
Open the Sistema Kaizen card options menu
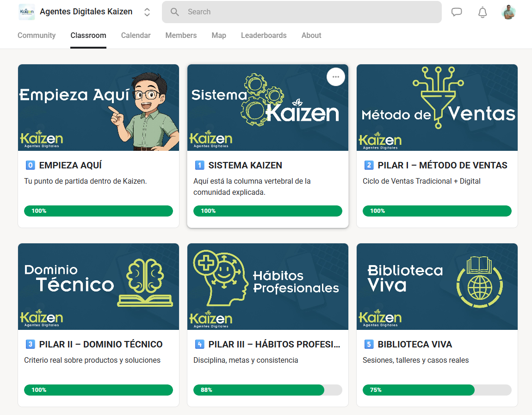335,77
